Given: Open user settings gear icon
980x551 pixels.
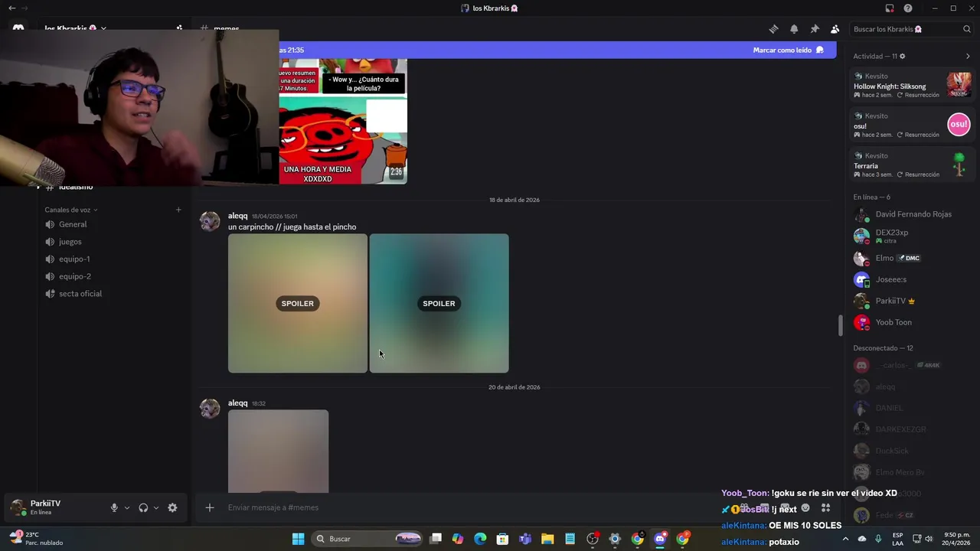Looking at the screenshot, I should point(172,507).
